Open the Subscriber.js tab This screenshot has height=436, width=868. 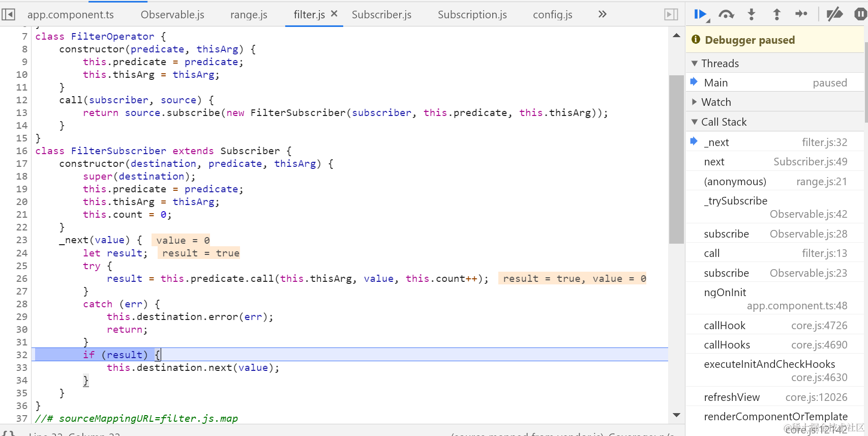click(x=381, y=15)
